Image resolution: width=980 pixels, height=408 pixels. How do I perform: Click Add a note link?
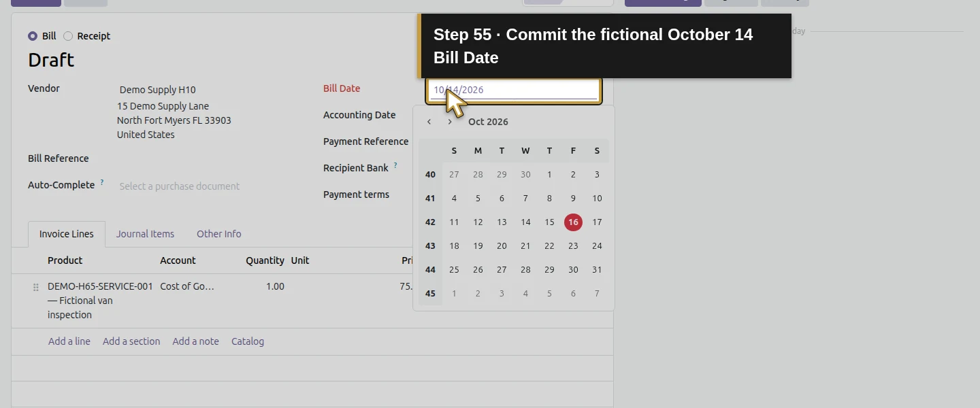coord(196,341)
